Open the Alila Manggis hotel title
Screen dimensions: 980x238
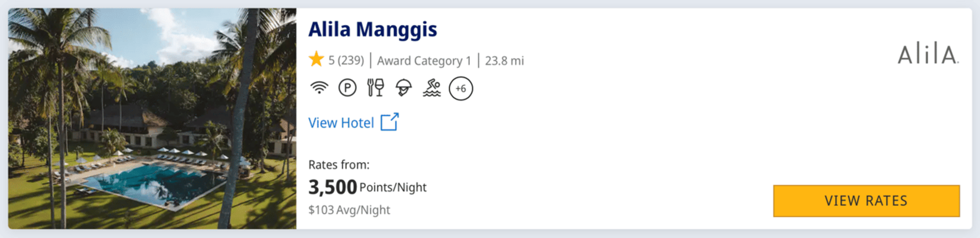[x=372, y=29]
